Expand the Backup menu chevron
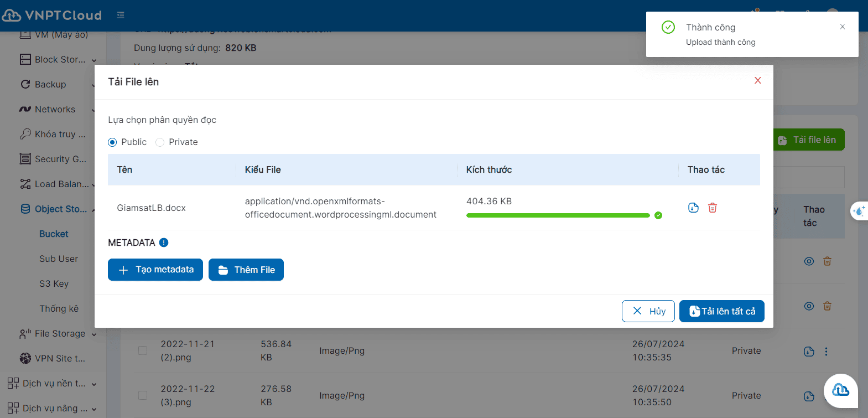868x418 pixels. coord(94,85)
